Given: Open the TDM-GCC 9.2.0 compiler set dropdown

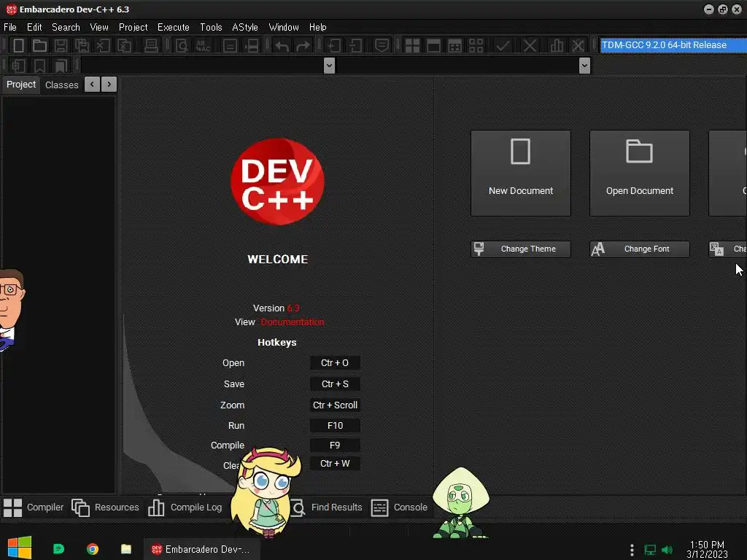Looking at the screenshot, I should pyautogui.click(x=673, y=45).
